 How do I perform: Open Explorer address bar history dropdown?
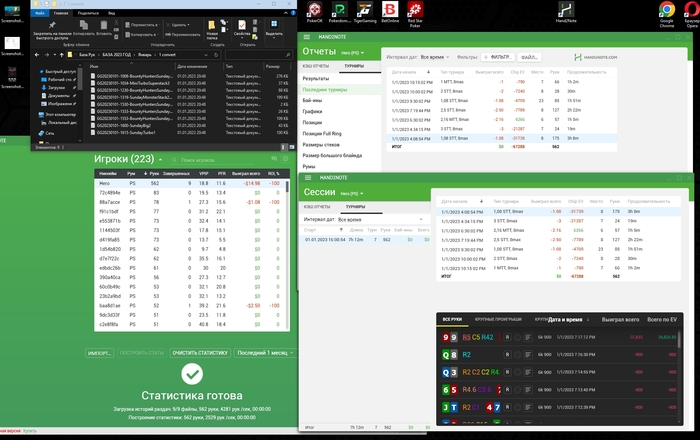[206, 55]
